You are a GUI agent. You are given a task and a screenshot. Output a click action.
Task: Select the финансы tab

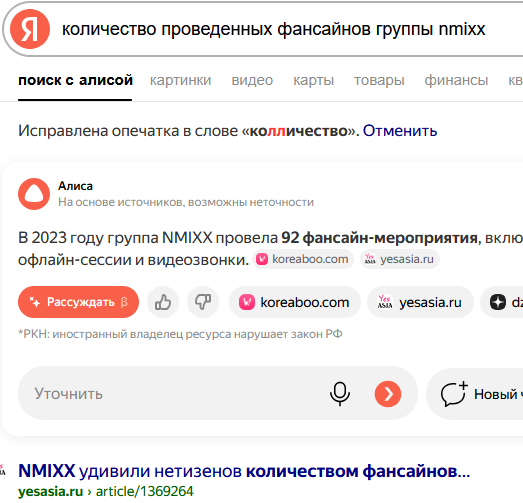coord(456,80)
